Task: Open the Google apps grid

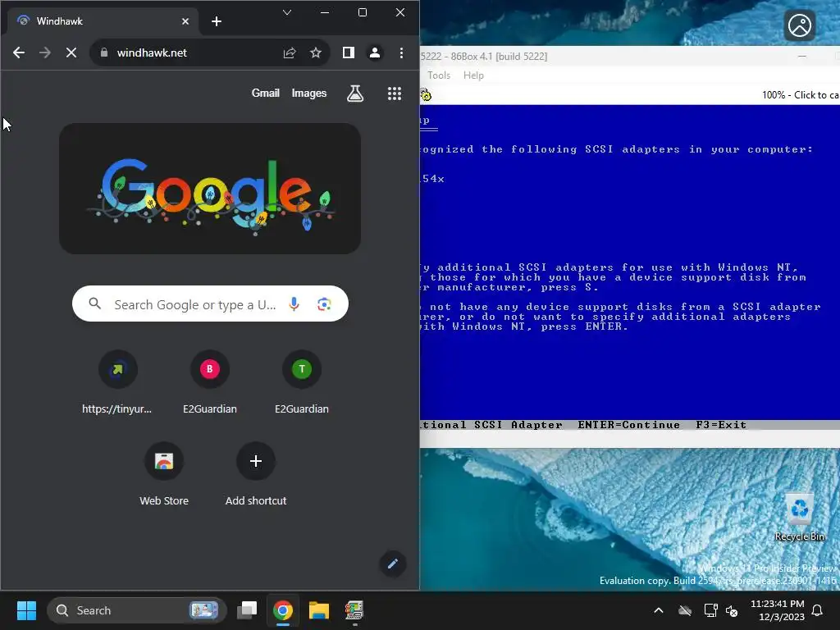Action: click(x=395, y=94)
